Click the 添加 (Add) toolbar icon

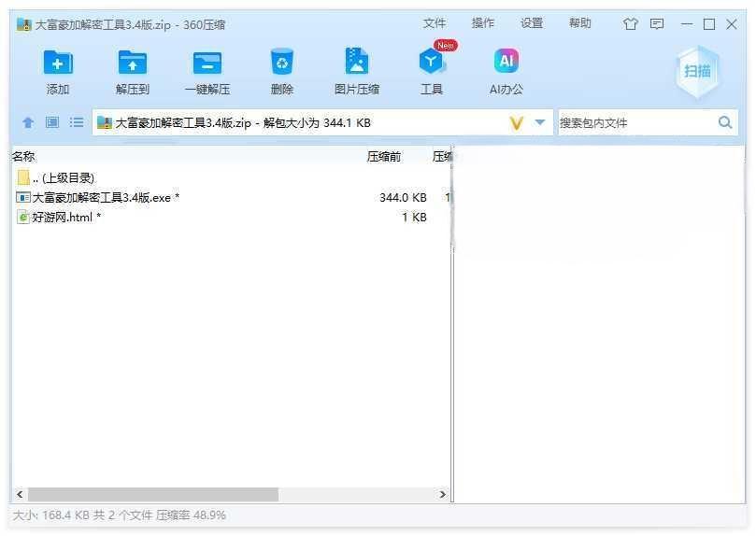click(x=58, y=63)
